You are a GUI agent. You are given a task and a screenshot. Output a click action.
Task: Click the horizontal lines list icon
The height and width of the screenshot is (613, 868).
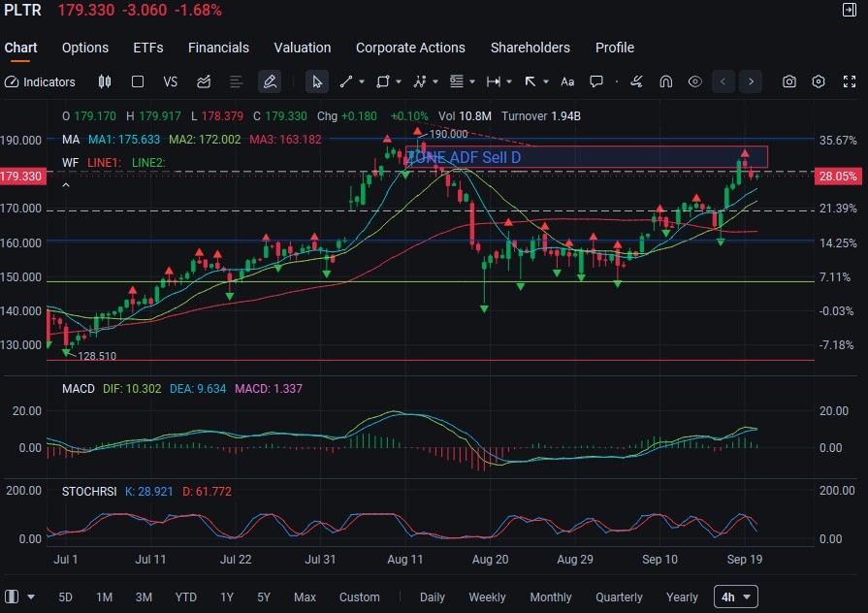tap(236, 81)
